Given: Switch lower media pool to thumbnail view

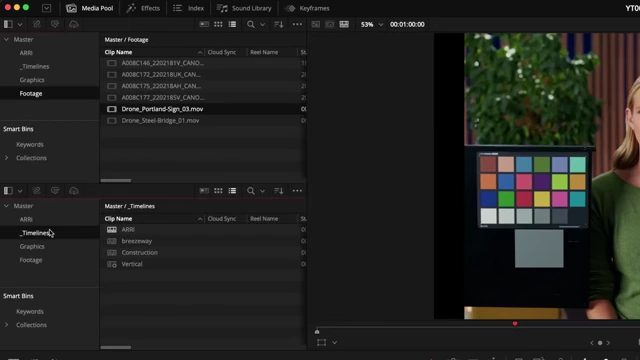Looking at the screenshot, I should pos(218,191).
